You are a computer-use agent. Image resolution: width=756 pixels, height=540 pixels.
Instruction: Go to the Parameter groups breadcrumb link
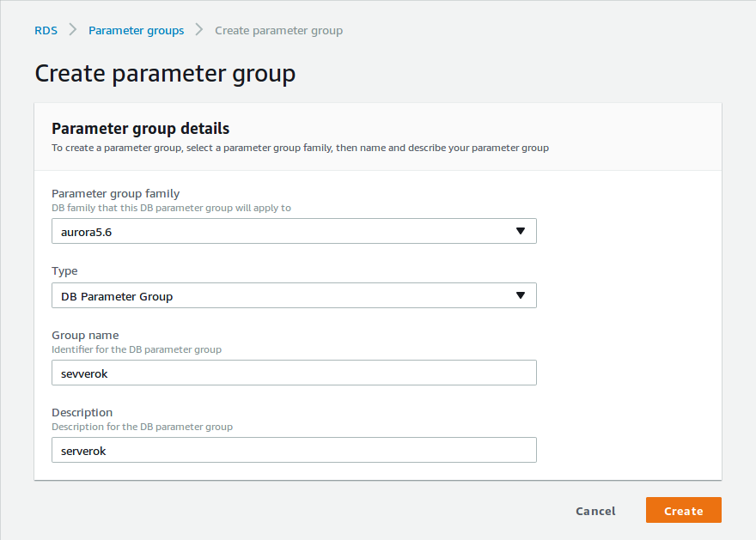point(136,30)
